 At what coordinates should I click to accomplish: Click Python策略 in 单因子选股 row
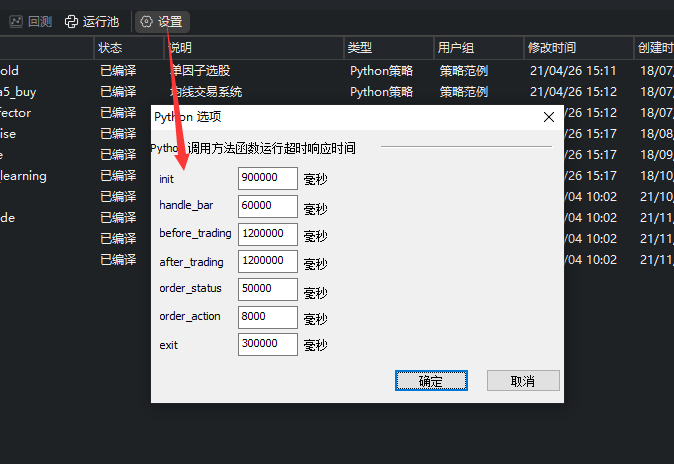click(381, 71)
